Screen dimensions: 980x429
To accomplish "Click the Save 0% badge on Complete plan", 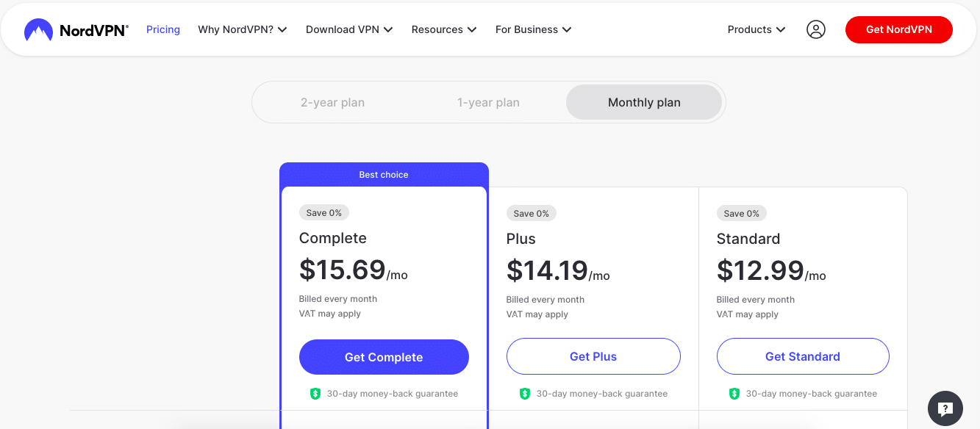I will click(x=324, y=212).
